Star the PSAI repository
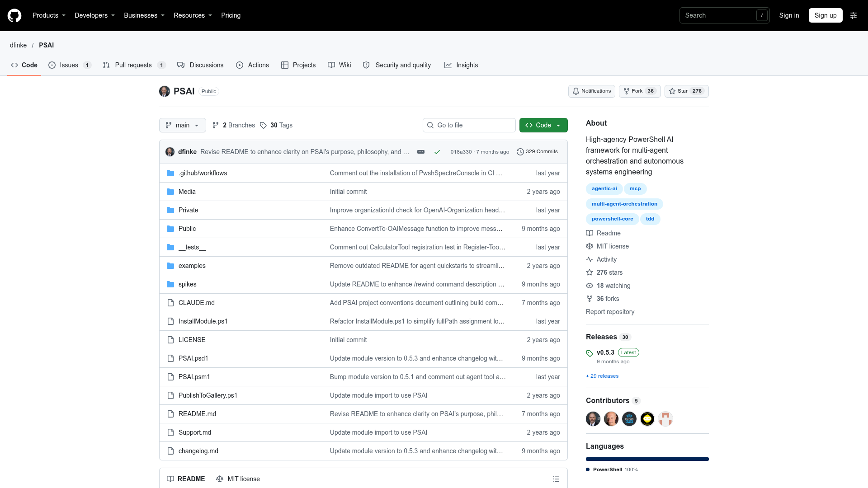This screenshot has height=488, width=868. (x=686, y=91)
